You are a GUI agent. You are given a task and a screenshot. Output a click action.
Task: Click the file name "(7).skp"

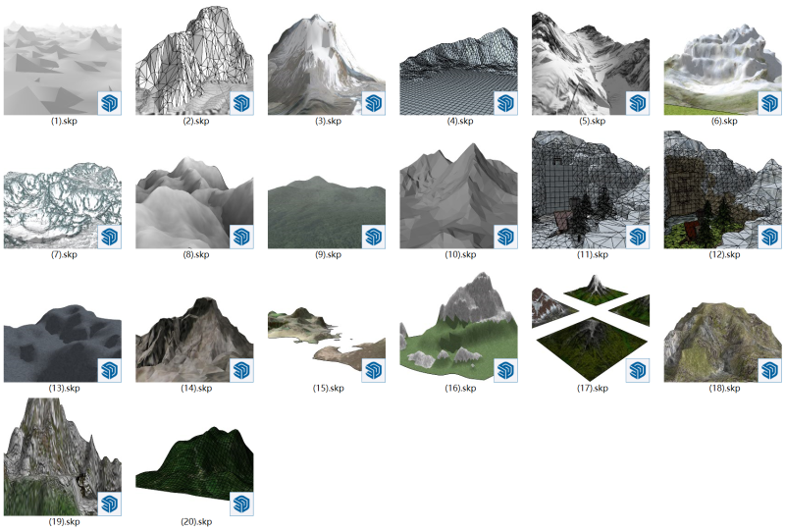point(64,254)
